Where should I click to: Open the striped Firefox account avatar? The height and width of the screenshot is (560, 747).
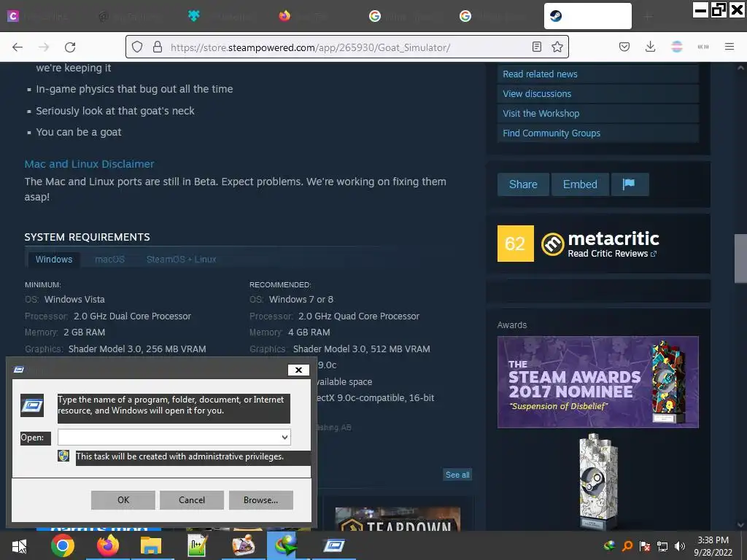tap(676, 47)
